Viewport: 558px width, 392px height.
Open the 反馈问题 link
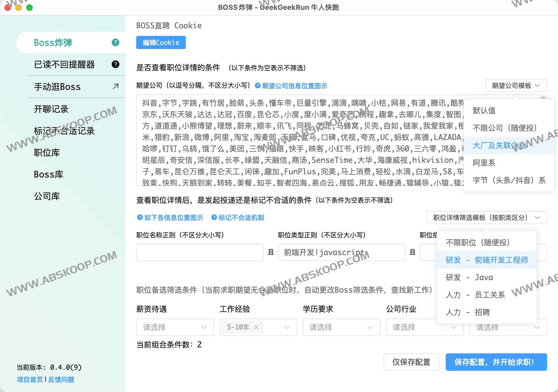point(61,379)
